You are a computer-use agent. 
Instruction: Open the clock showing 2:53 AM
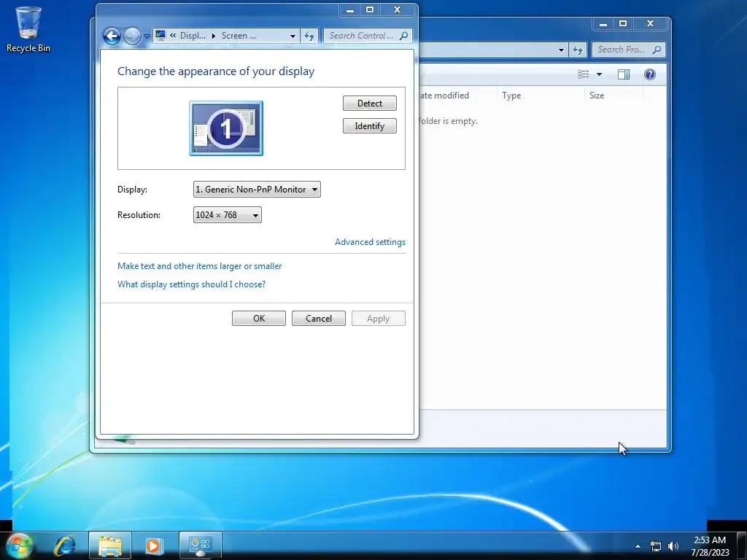pyautogui.click(x=710, y=546)
